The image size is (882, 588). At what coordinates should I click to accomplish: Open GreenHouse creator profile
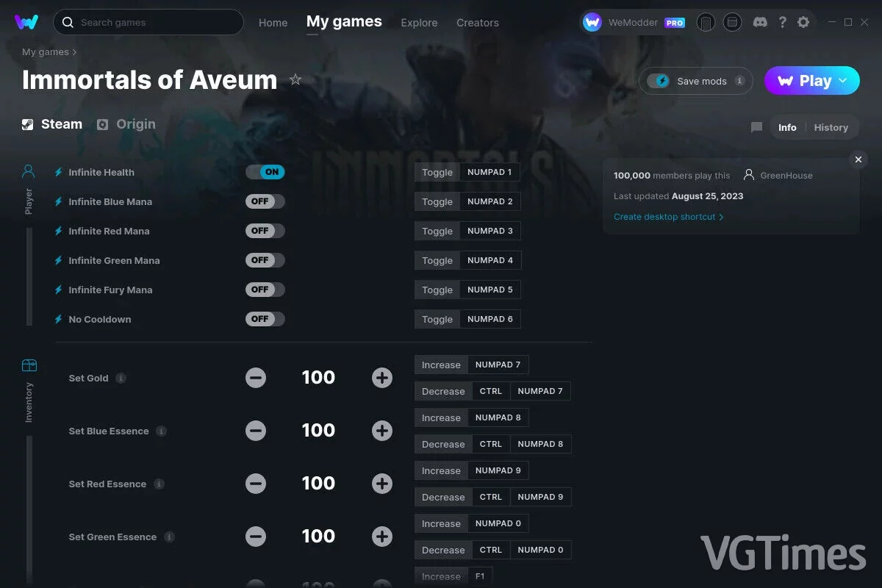[x=778, y=175]
